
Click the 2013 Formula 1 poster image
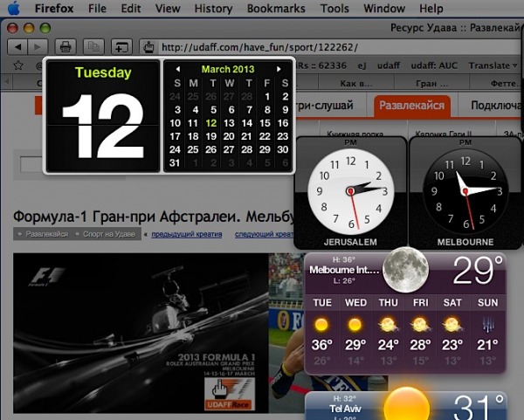[141, 334]
